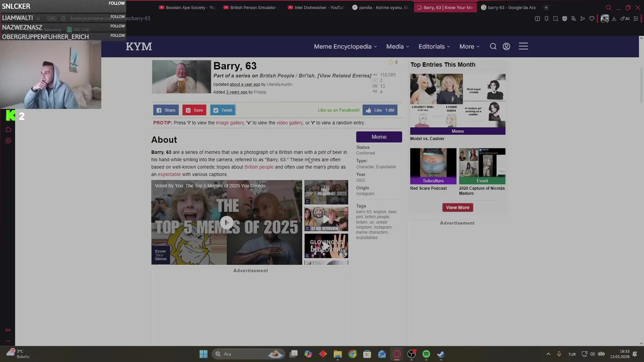Open the image gallery link
644x362 pixels.
[x=229, y=123]
